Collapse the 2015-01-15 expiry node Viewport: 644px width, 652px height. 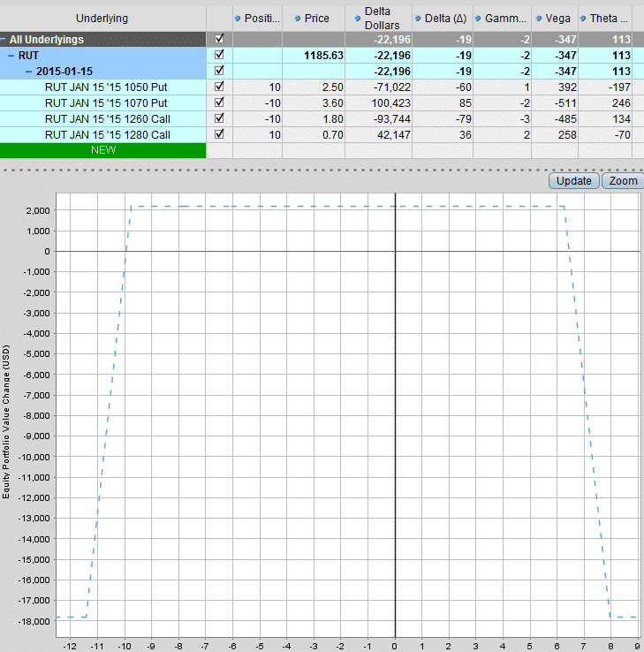28,72
